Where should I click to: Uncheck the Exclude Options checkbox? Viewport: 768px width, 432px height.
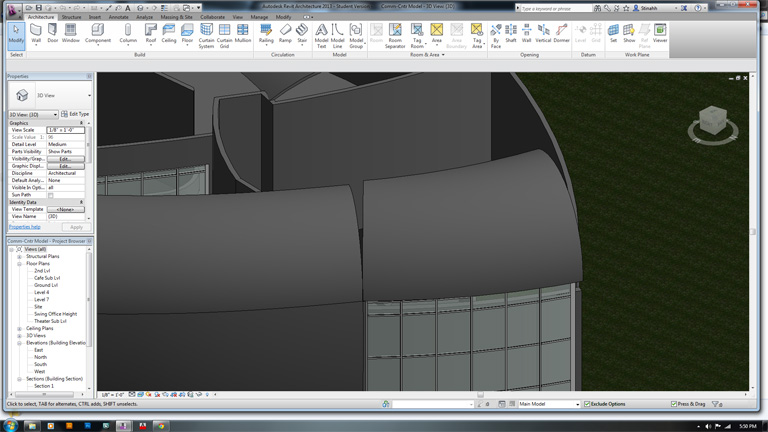pos(587,404)
